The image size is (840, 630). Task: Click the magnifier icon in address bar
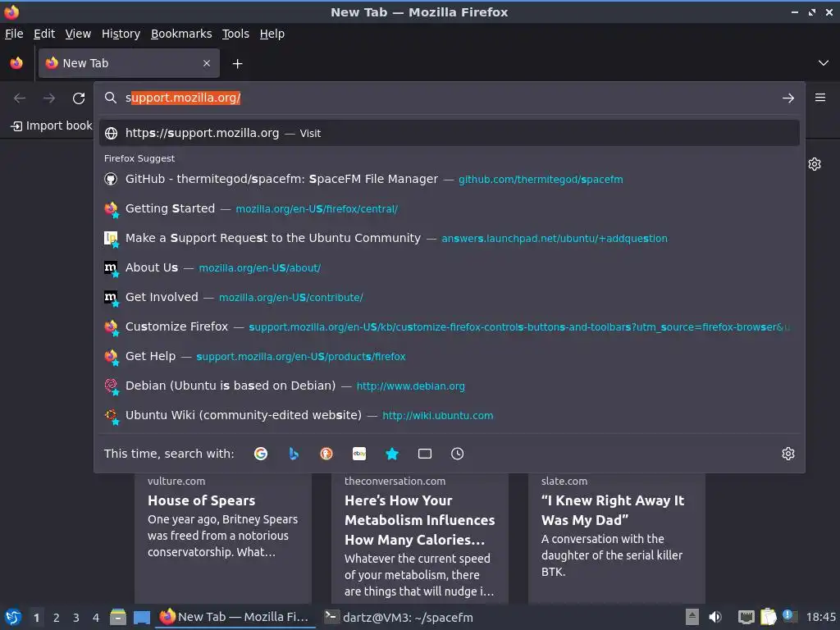(111, 98)
